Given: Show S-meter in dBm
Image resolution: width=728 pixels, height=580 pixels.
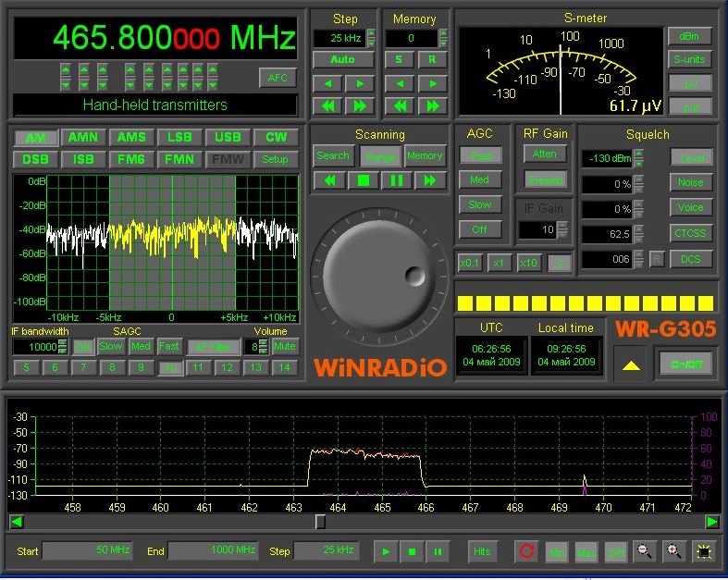Looking at the screenshot, I should coord(689,36).
